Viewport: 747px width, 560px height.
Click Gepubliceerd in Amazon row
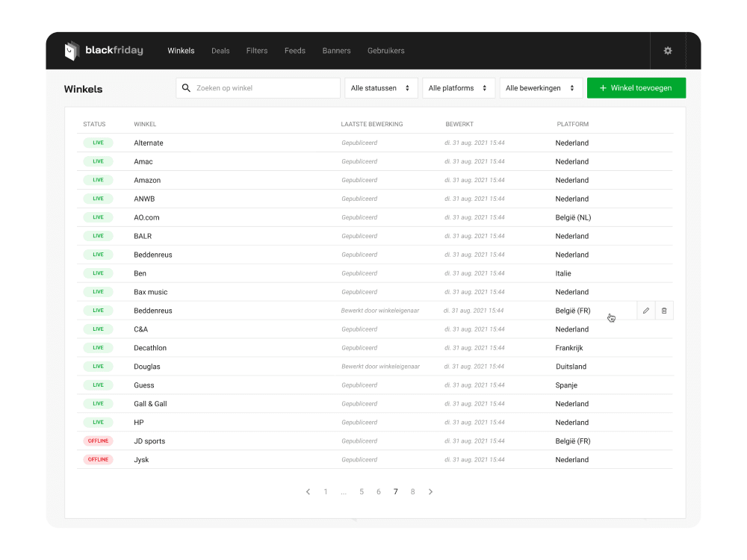[x=359, y=180]
